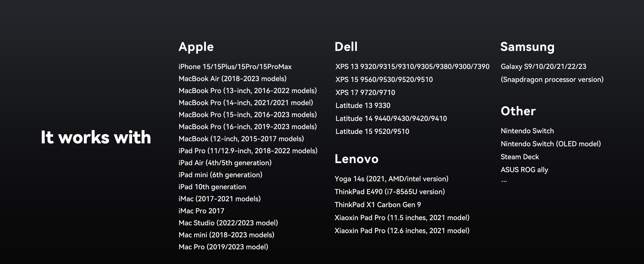
Task: Select Xiaoxin Pad Pro 12.6 inches entry
Action: [402, 231]
